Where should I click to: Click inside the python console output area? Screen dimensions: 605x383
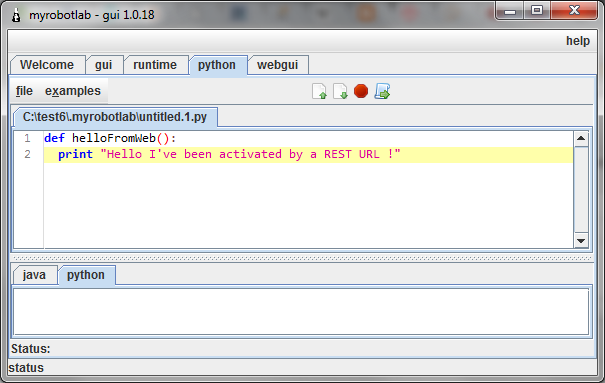pyautogui.click(x=301, y=312)
